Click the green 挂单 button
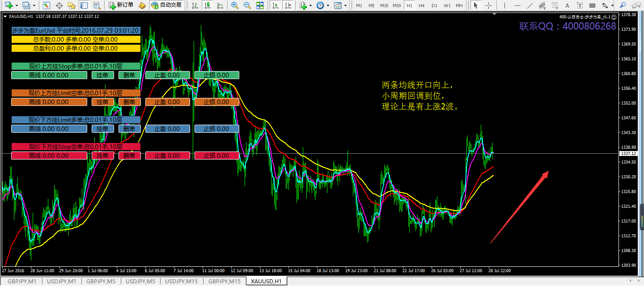The width and height of the screenshot is (644, 286). (x=102, y=75)
